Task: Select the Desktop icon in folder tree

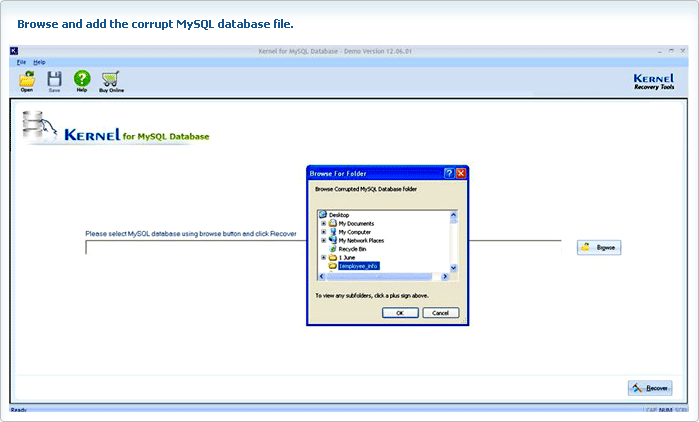Action: (323, 215)
